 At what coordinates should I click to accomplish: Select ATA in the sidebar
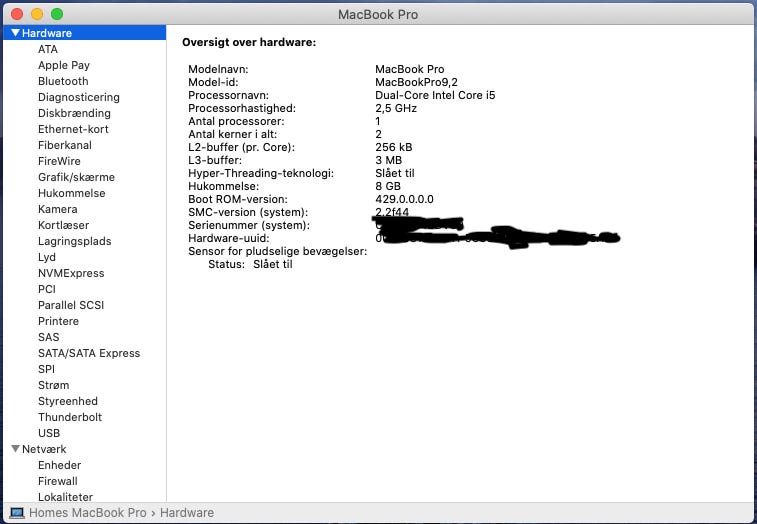click(x=48, y=49)
